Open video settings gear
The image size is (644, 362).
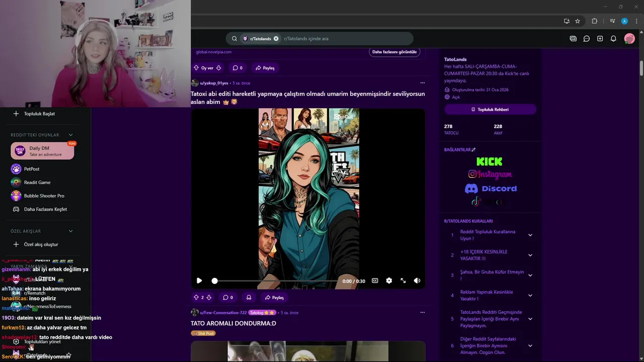tap(389, 281)
